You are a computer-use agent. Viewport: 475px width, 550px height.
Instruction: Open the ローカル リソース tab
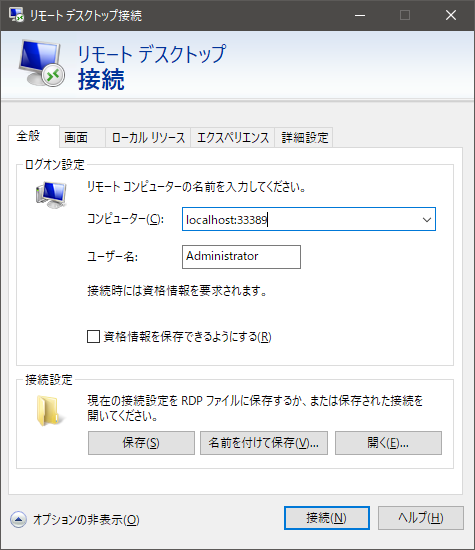pos(148,137)
